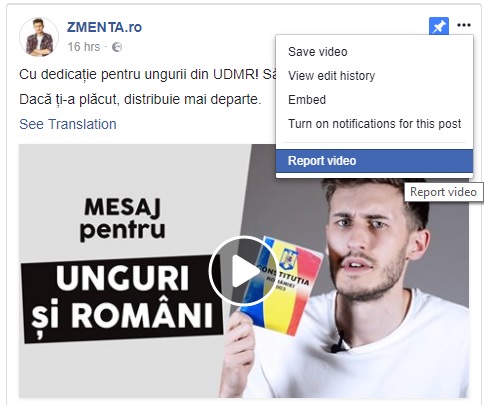Click the globe public privacy icon
The image size is (484, 405).
tap(117, 47)
